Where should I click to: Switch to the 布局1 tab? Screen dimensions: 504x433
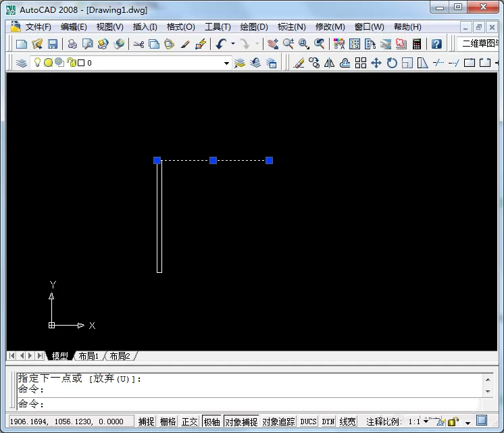point(89,356)
